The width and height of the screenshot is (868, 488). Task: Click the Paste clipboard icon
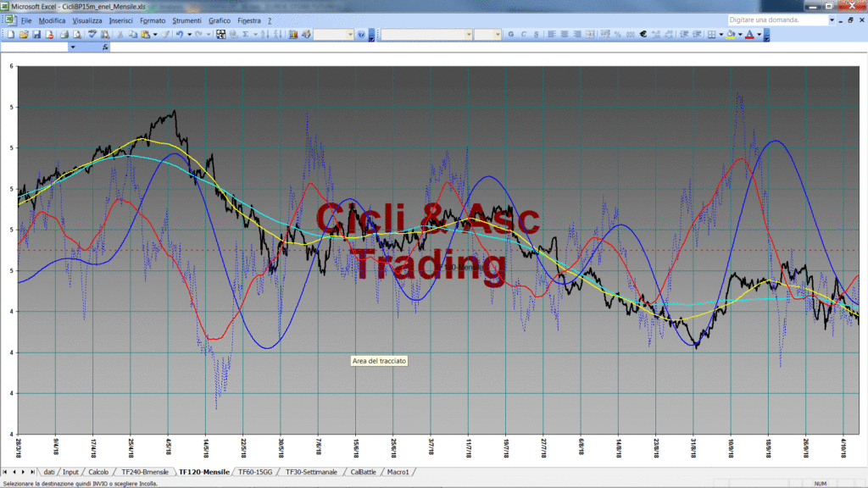pos(146,34)
